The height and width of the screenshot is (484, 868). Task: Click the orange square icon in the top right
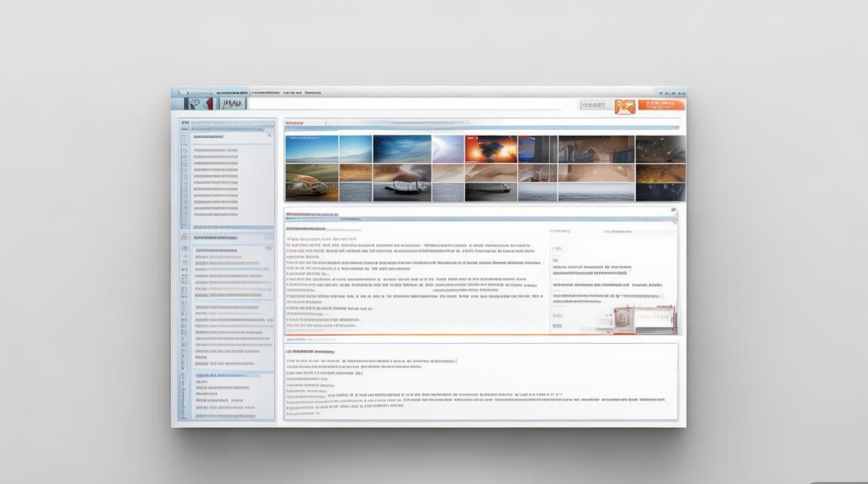(x=625, y=106)
